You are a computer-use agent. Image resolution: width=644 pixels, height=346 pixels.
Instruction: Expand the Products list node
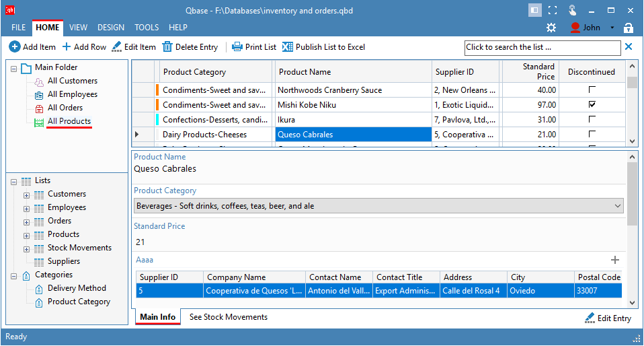pos(27,236)
